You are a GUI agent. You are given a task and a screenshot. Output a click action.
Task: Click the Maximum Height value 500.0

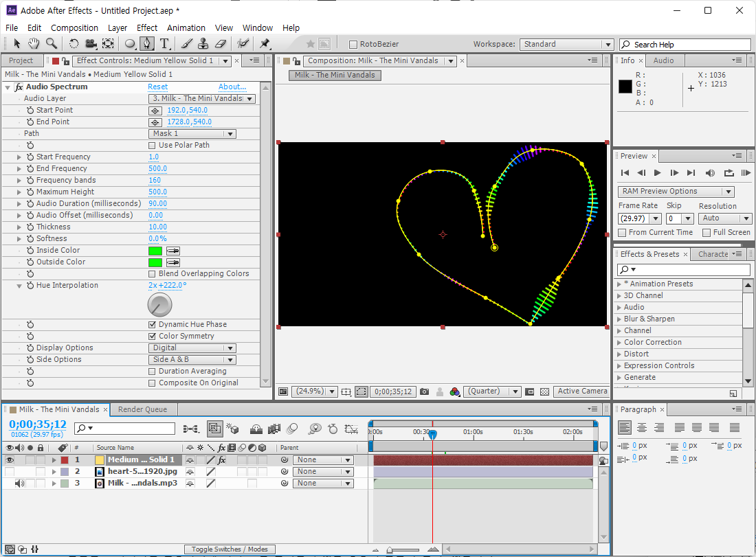tap(157, 192)
